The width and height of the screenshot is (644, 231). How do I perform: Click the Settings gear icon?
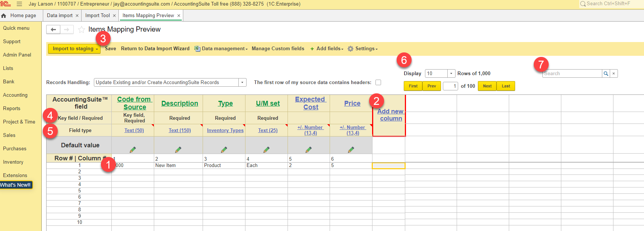pos(350,49)
